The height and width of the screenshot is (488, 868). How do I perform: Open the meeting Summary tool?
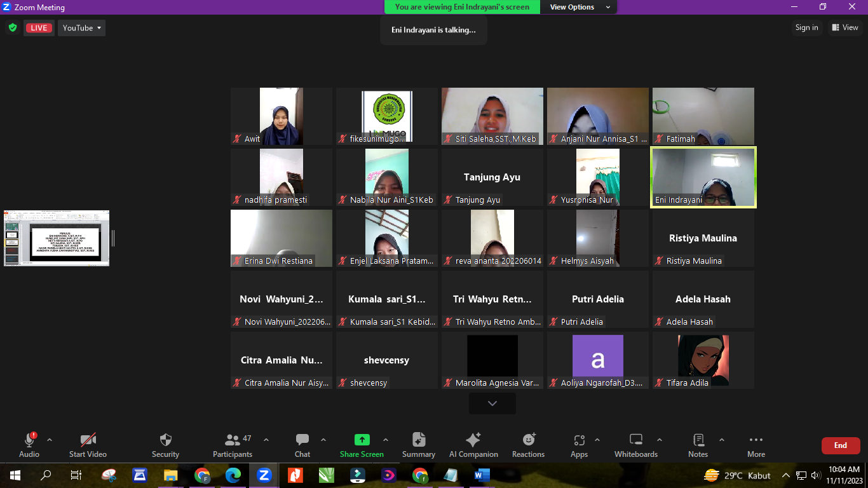419,445
